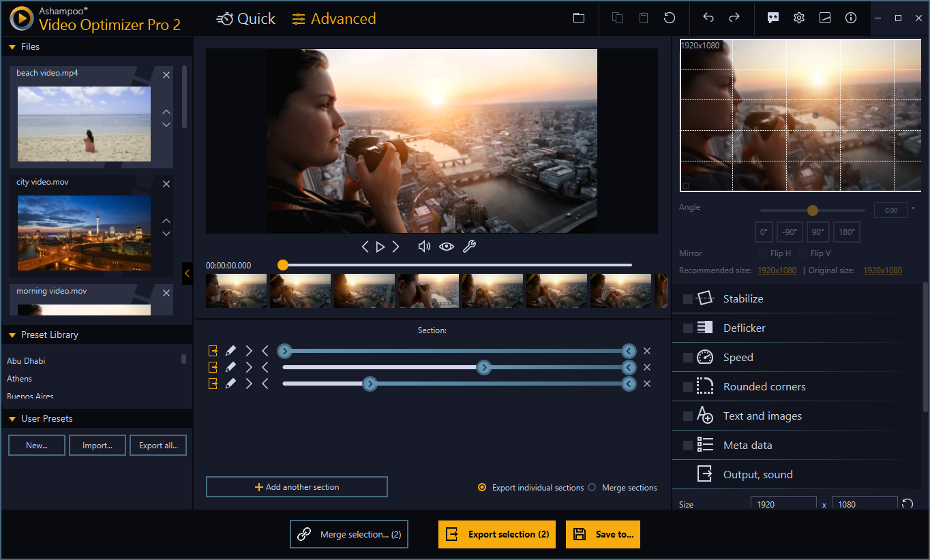930x560 pixels.
Task: Set rotation to -90 degrees
Action: point(790,232)
